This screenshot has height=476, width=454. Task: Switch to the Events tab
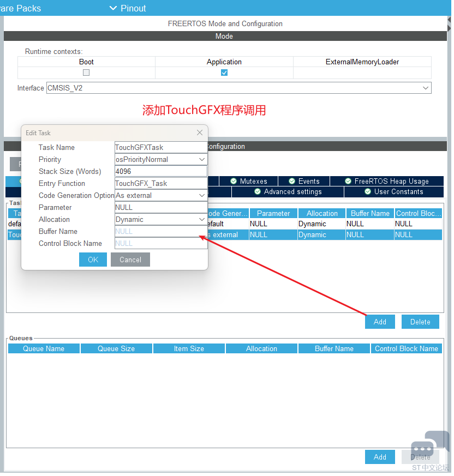[305, 182]
